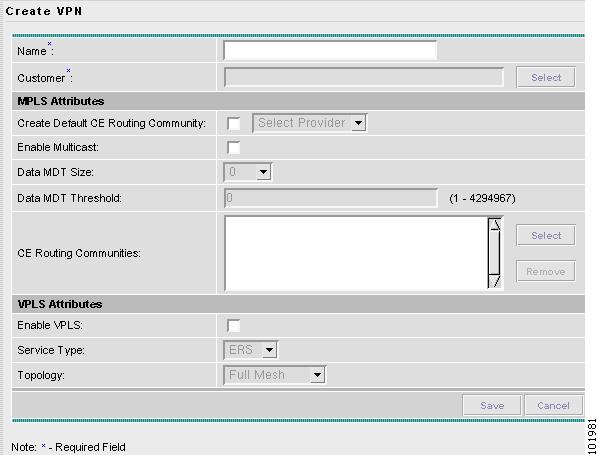Image resolution: width=598 pixels, height=455 pixels.
Task: Tick the Enable VPLS checkbox
Action: pos(233,326)
